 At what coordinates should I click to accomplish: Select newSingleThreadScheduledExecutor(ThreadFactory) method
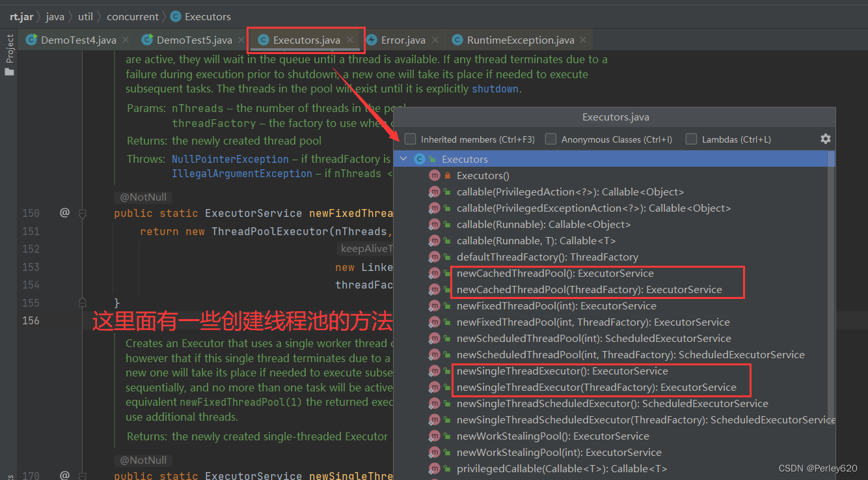tap(645, 420)
